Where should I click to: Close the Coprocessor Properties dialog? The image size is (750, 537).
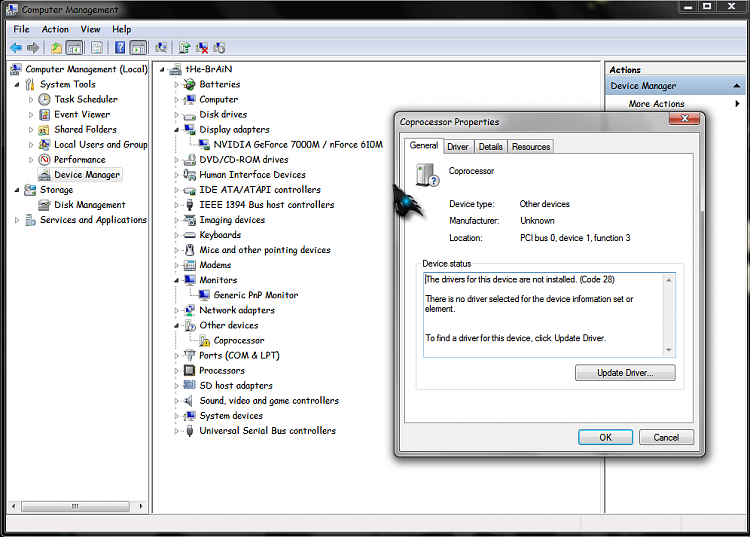click(684, 118)
